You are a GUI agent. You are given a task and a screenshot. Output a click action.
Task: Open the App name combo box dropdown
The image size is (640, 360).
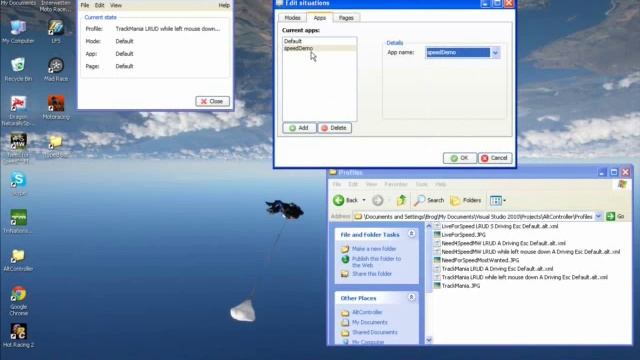pos(495,53)
